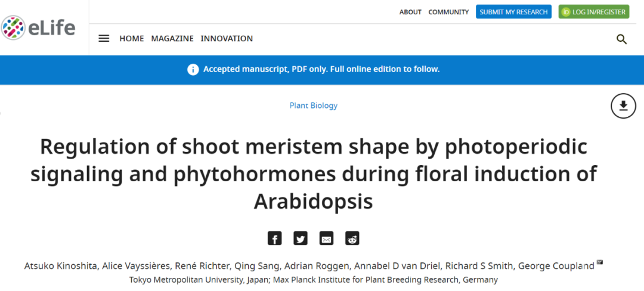Open the Plant Biology subject link
The width and height of the screenshot is (644, 291).
point(314,106)
